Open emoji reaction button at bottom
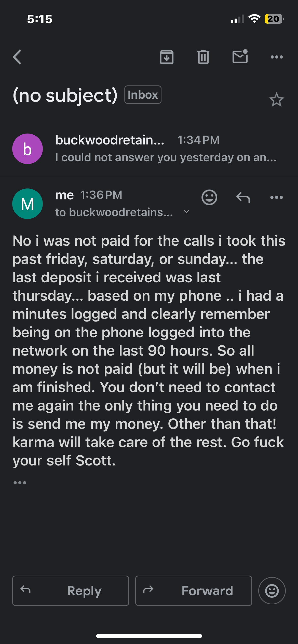This screenshot has height=644, width=298. 272,591
